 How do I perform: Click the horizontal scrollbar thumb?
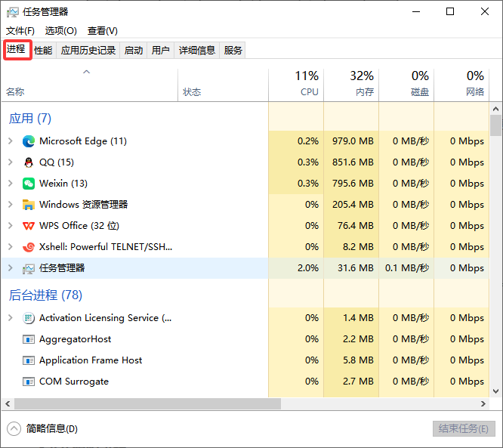(147, 403)
